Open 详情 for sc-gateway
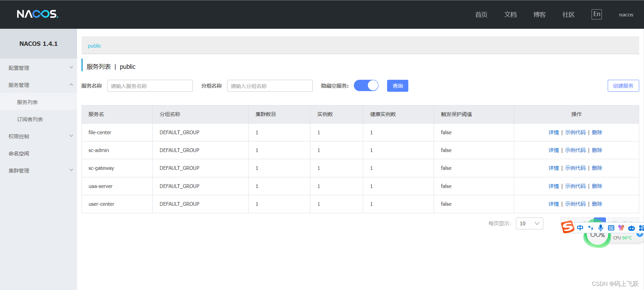 554,168
